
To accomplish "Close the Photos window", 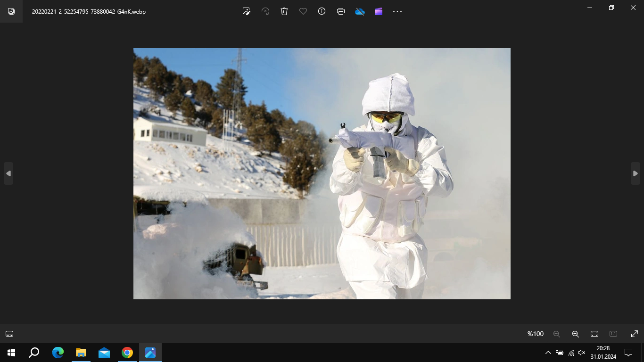I will [x=633, y=8].
